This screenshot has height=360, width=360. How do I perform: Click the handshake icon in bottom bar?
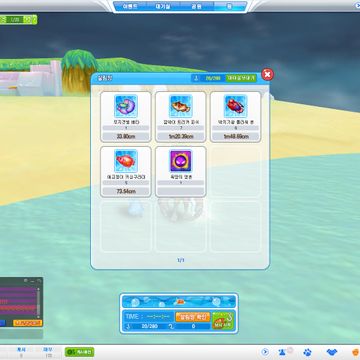click(332, 352)
